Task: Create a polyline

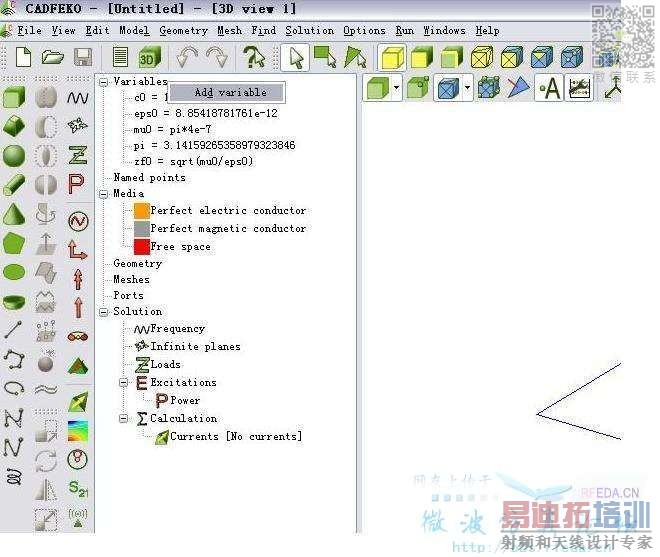Action: click(x=14, y=359)
